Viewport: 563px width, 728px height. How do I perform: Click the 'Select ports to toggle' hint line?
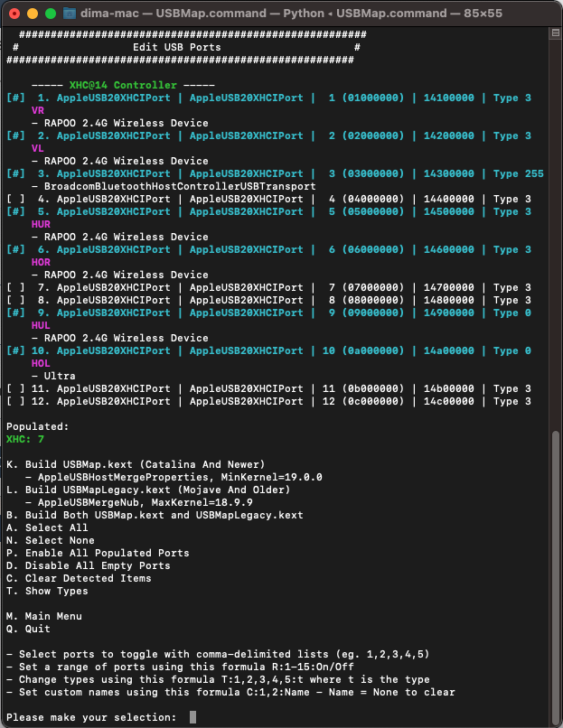click(218, 654)
